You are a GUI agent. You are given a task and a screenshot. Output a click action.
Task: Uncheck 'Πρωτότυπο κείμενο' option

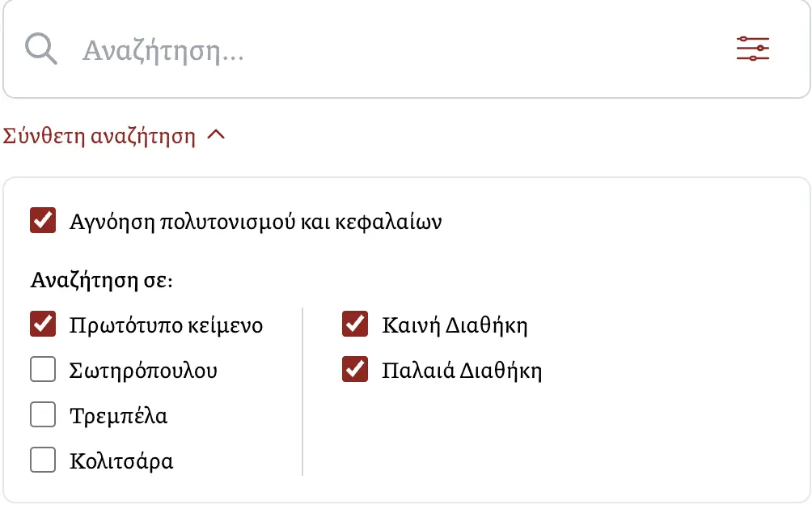[x=43, y=325]
